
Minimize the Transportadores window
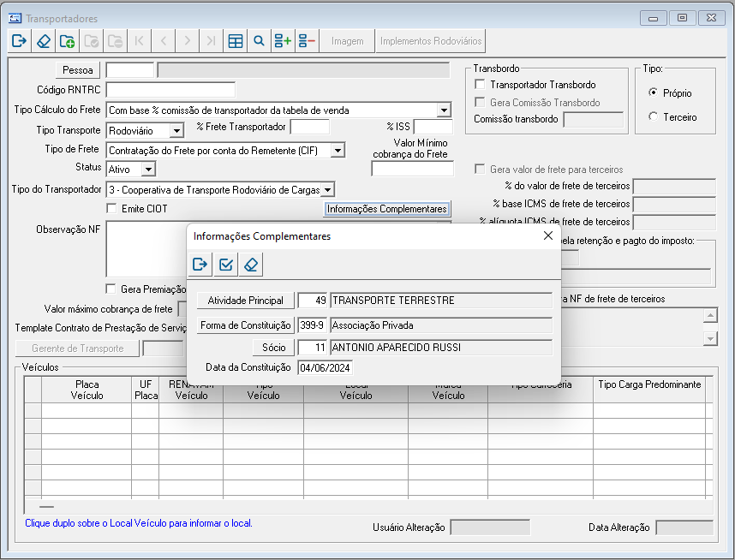coord(653,18)
